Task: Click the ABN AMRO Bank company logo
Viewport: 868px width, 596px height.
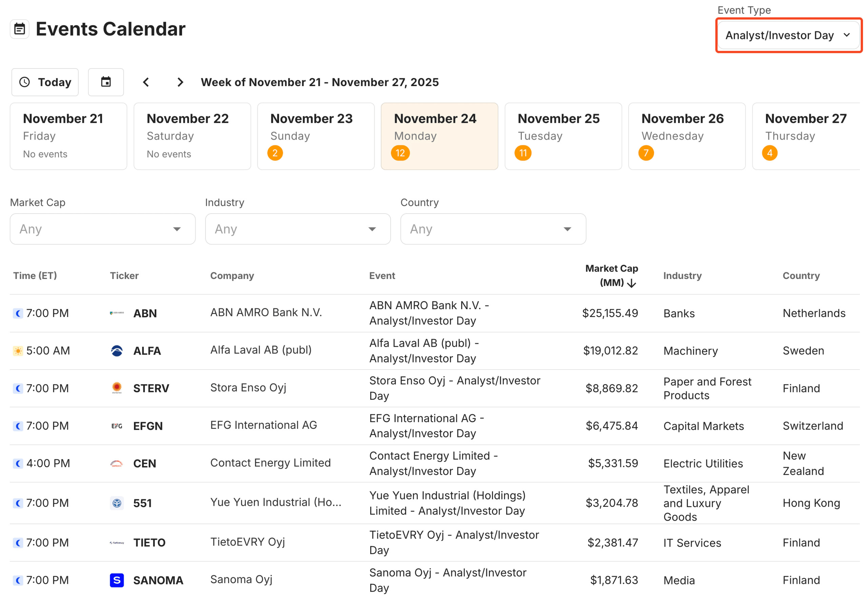Action: [117, 313]
